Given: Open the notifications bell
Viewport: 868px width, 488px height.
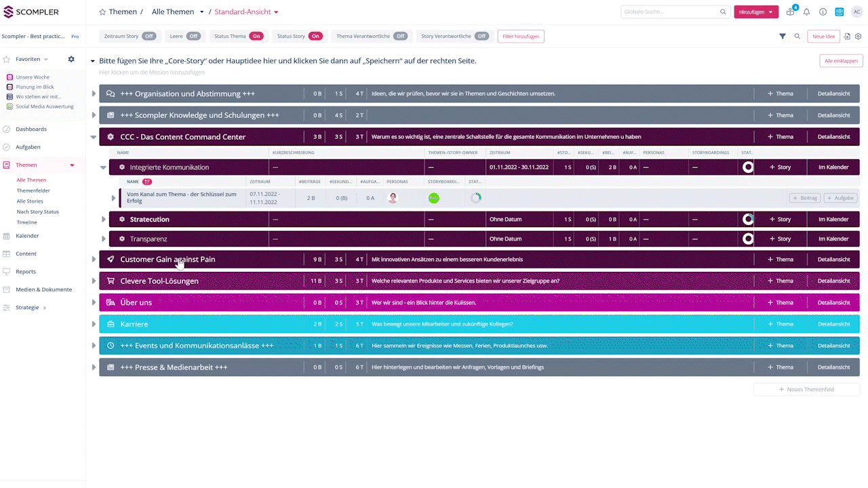Looking at the screenshot, I should point(806,12).
